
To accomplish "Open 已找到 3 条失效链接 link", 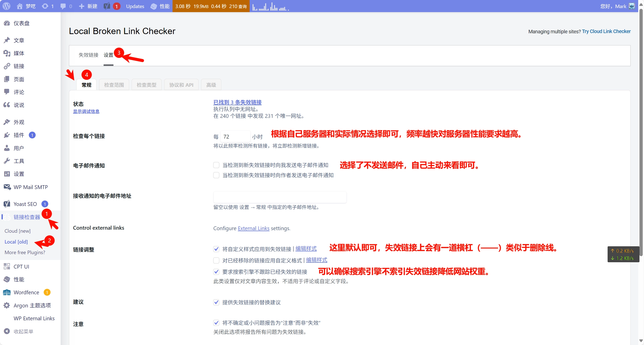I will [237, 102].
